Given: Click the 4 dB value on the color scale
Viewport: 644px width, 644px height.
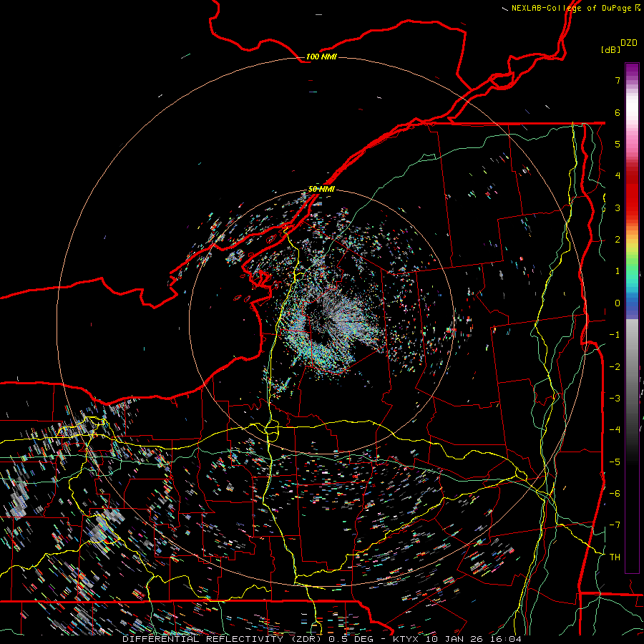Looking at the screenshot, I should 618,176.
